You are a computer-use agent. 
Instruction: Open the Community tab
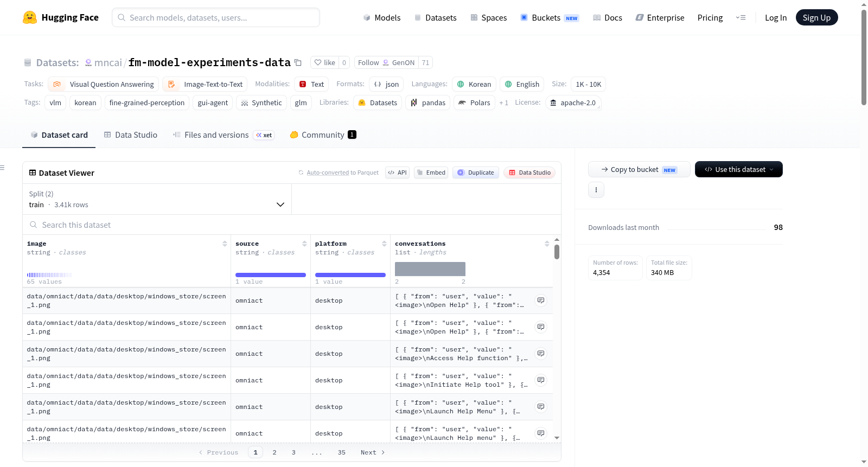[323, 135]
